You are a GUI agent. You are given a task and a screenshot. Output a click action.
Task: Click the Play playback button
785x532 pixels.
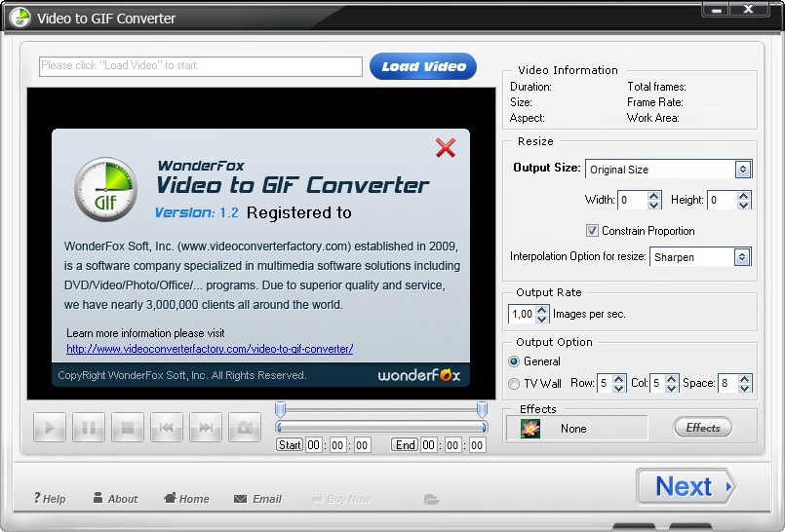click(x=50, y=428)
